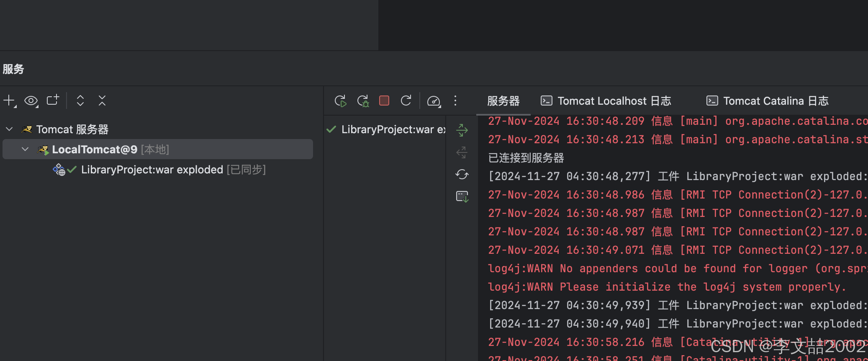Click the Tomcat icon beside Tomcat 服务器

[27, 129]
